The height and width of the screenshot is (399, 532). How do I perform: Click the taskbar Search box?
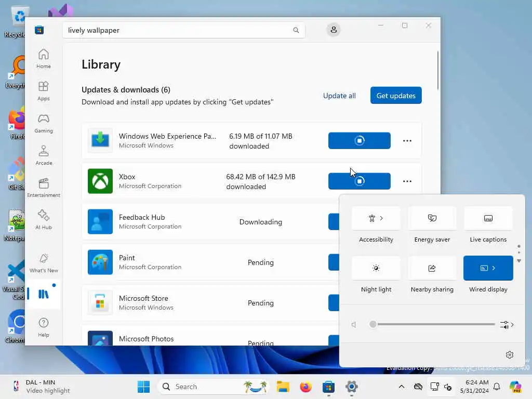pos(214,387)
